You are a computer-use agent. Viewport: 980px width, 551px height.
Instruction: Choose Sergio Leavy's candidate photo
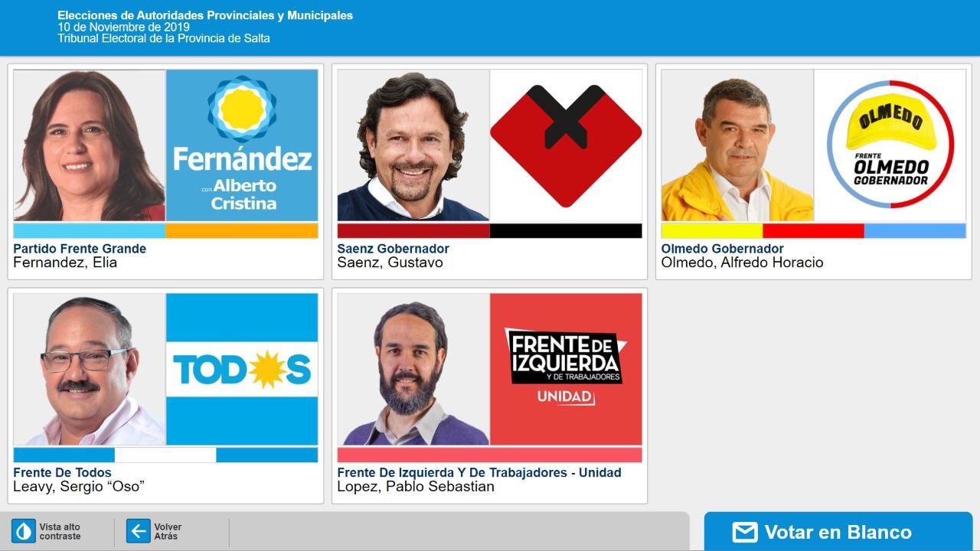tap(90, 369)
